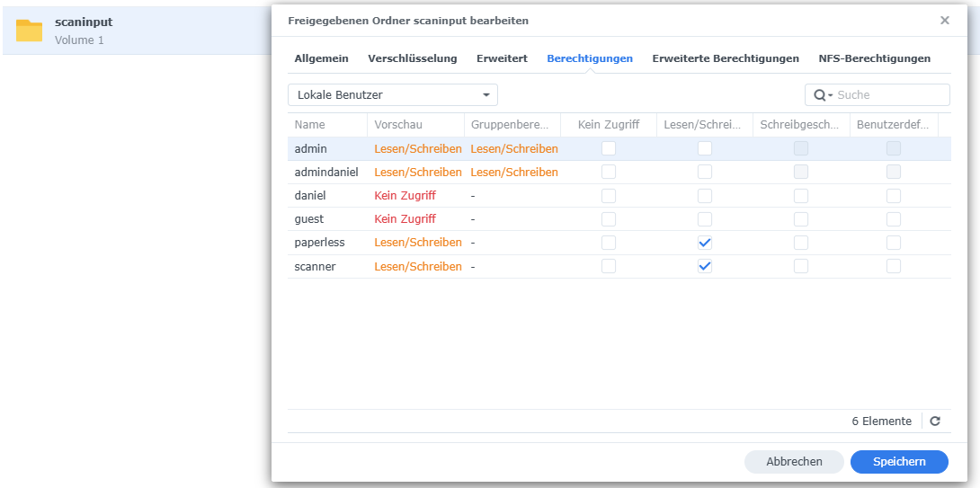Click the scaninput folder icon
This screenshot has height=488, width=980.
tap(29, 31)
